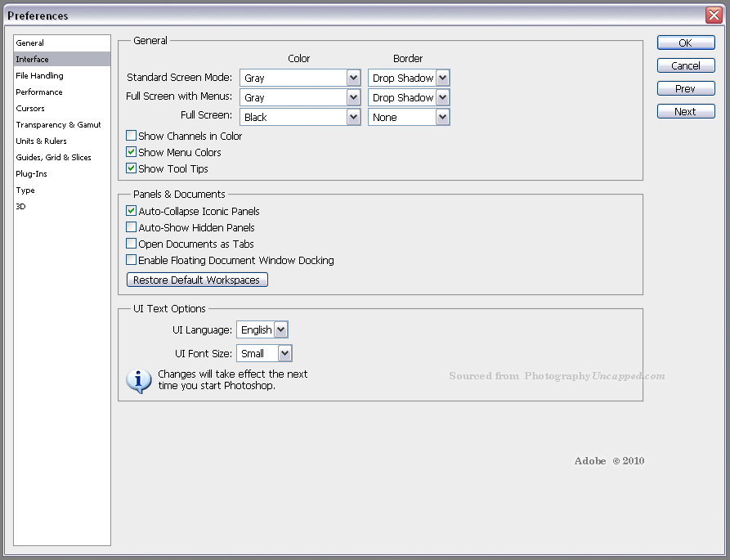Cancel the Preferences dialog

pyautogui.click(x=685, y=65)
